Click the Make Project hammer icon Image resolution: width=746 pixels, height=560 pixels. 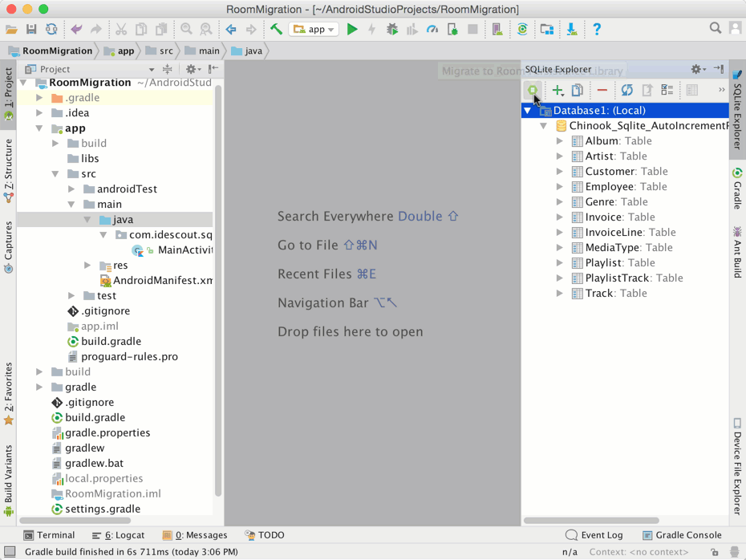276,30
